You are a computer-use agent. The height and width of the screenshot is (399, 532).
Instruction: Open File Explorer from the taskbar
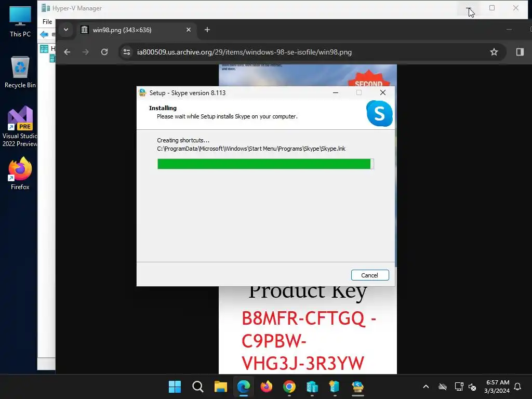(220, 387)
